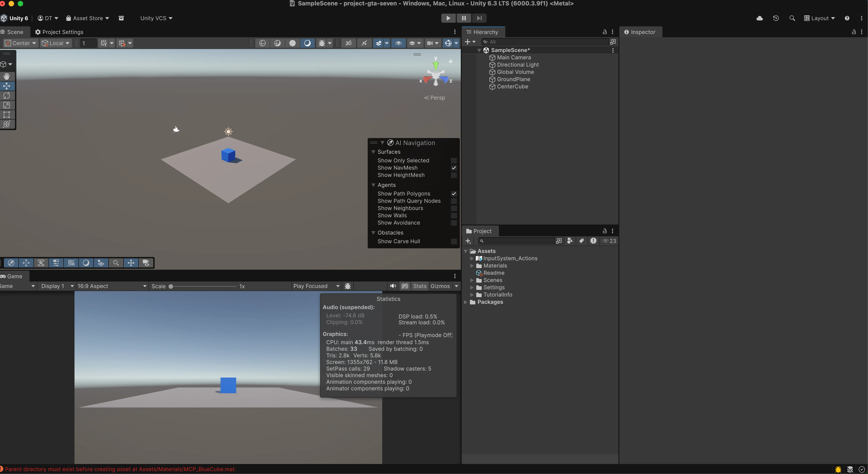Expand the Packages folder
This screenshot has width=868, height=474.
tap(466, 302)
